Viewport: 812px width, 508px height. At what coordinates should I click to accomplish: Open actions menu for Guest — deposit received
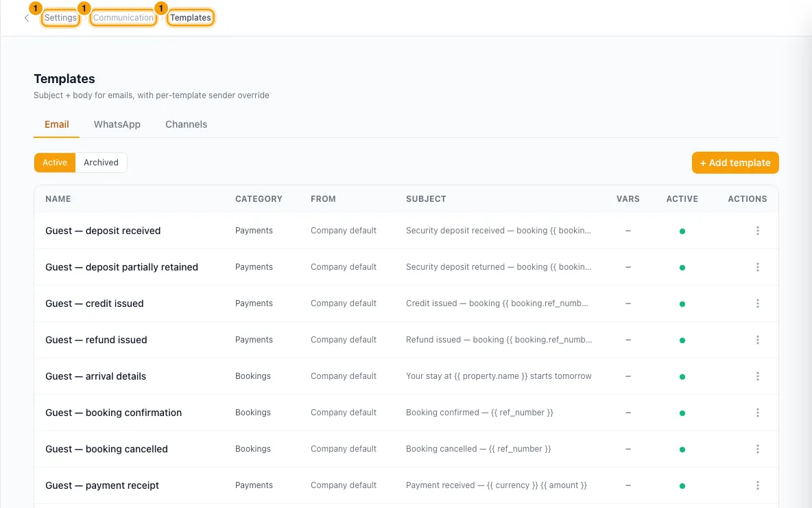click(757, 231)
